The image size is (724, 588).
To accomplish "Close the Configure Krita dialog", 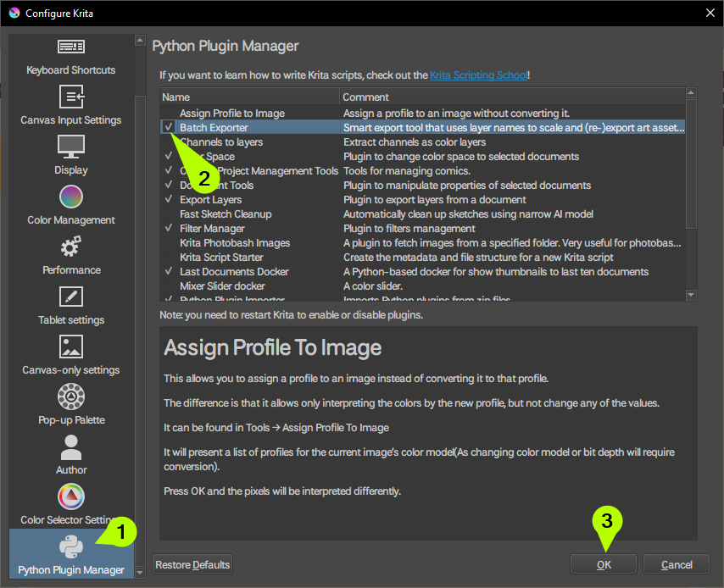I will pyautogui.click(x=710, y=13).
